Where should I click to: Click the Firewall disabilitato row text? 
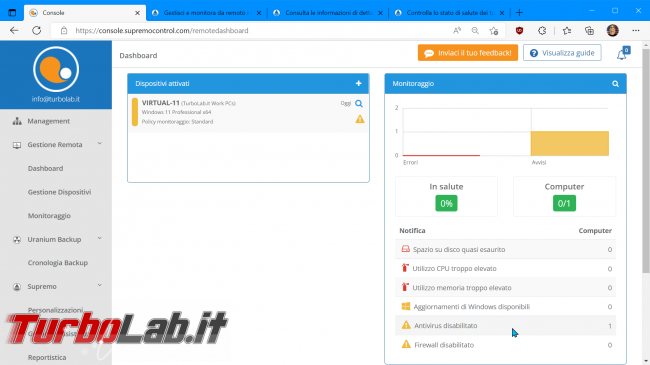(x=444, y=345)
